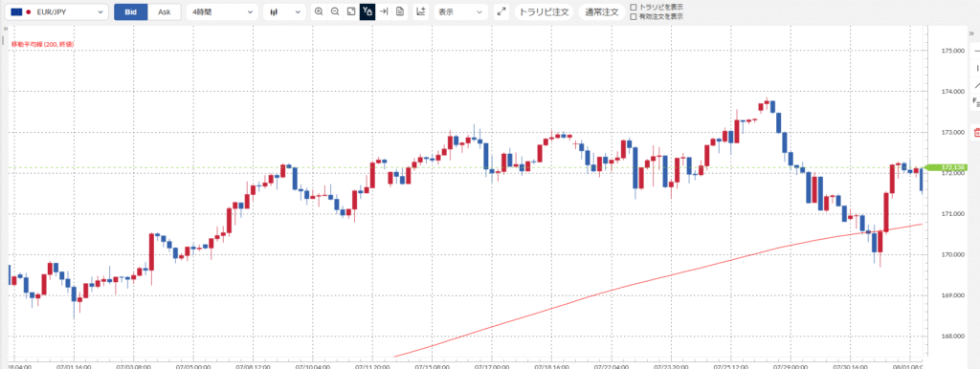Click the 通常注文 button
The height and width of the screenshot is (369, 980).
pyautogui.click(x=602, y=11)
